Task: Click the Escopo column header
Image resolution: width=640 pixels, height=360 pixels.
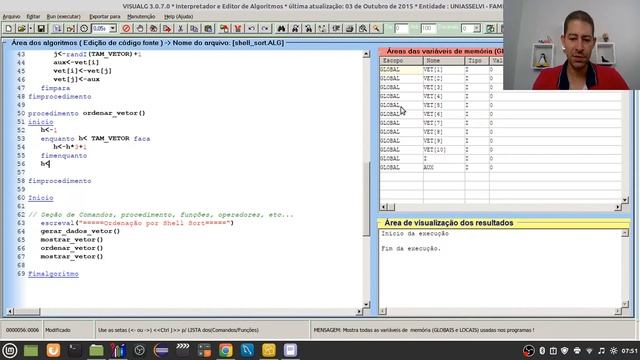Action: pyautogui.click(x=401, y=60)
